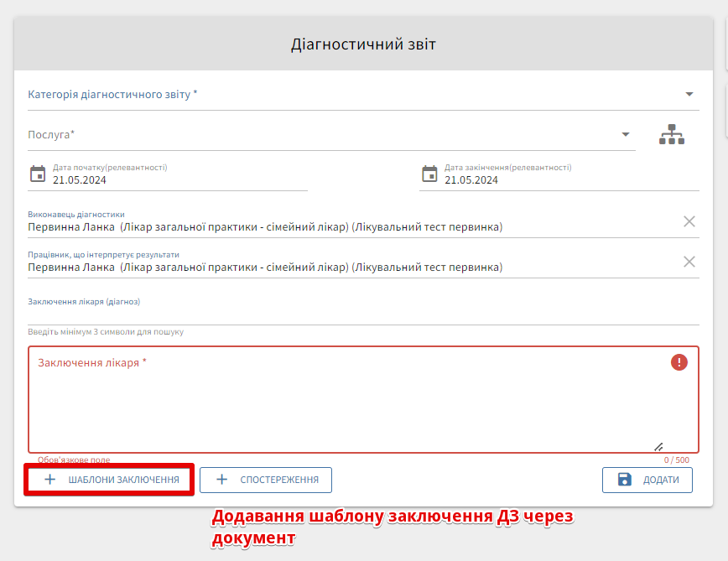Click the start date calendar icon

38,174
